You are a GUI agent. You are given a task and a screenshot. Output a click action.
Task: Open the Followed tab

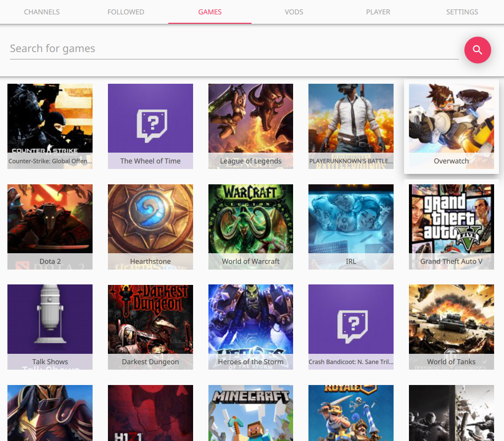[126, 12]
